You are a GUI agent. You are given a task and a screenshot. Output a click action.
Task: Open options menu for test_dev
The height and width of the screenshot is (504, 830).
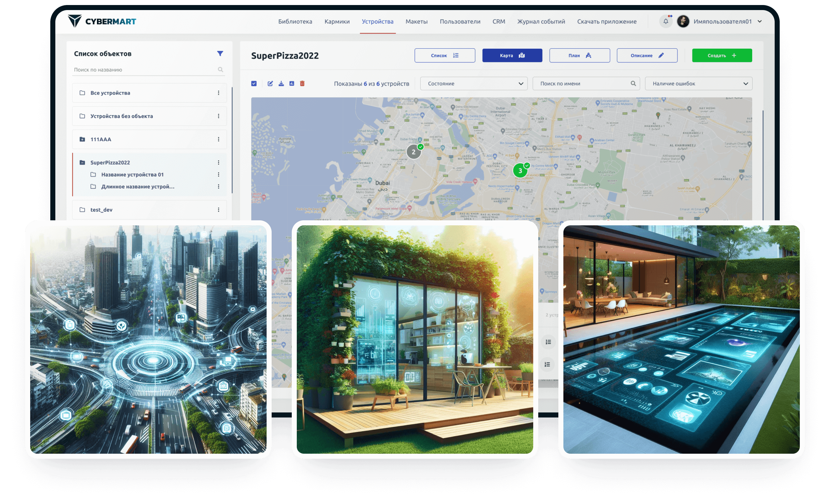click(x=219, y=210)
